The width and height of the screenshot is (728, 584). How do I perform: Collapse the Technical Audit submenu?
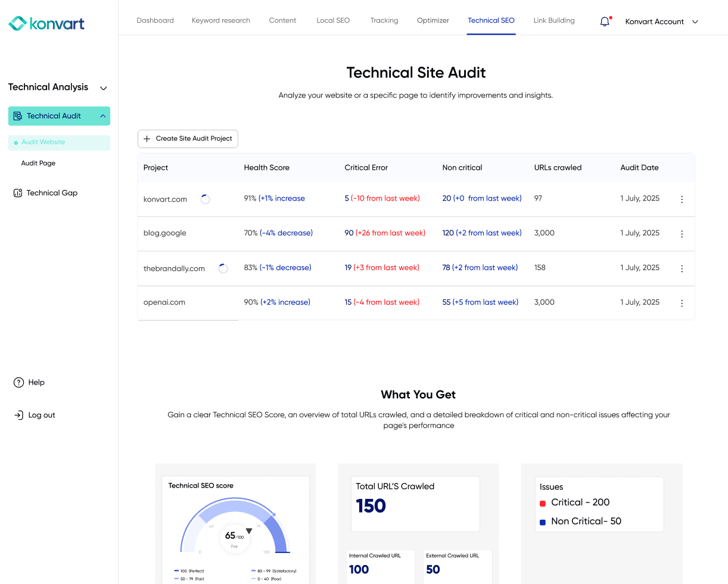tap(102, 115)
